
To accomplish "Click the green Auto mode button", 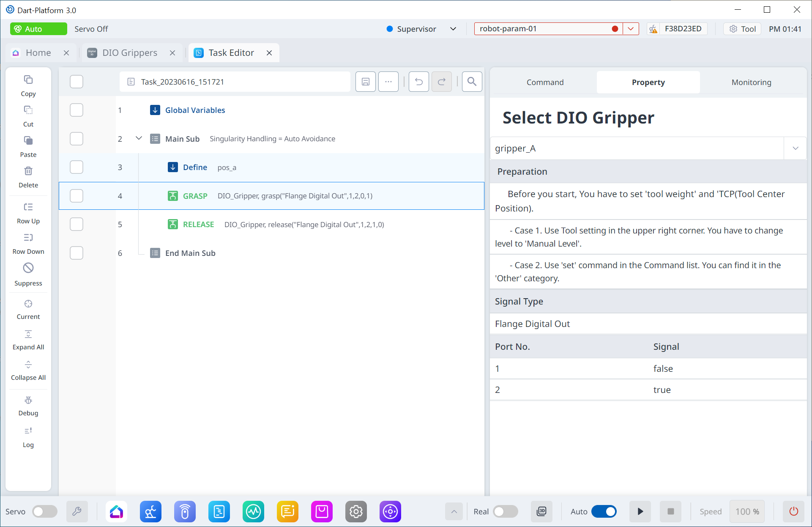I will tap(38, 29).
